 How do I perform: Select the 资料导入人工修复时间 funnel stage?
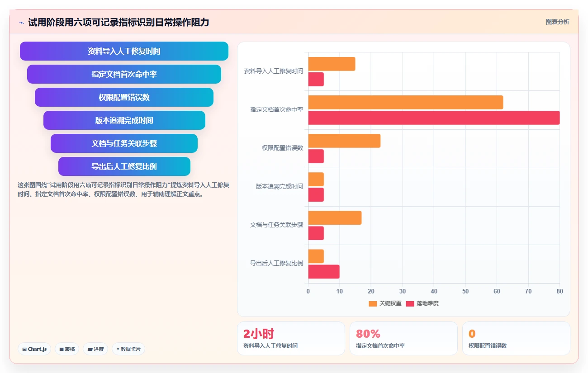[124, 51]
